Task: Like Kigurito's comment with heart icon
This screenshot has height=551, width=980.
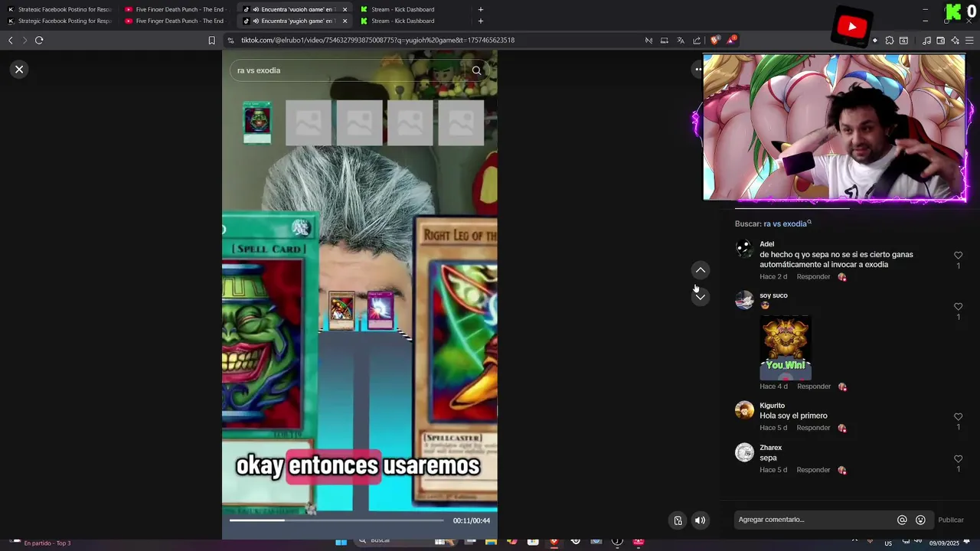Action: click(958, 417)
